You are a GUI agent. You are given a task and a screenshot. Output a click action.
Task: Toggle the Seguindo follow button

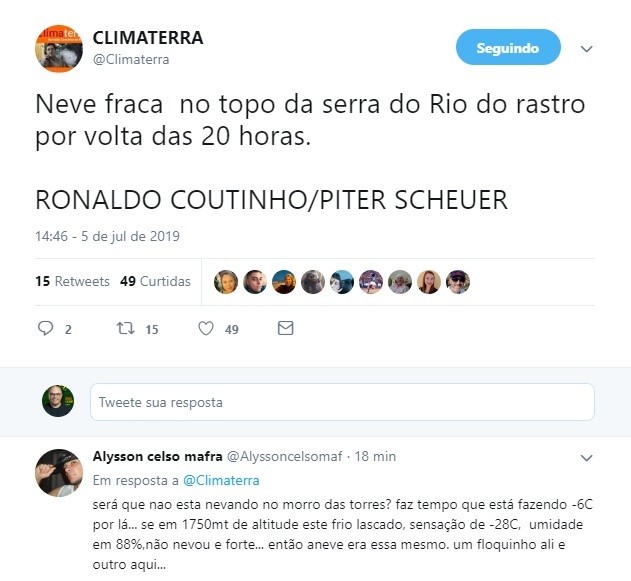pos(508,47)
